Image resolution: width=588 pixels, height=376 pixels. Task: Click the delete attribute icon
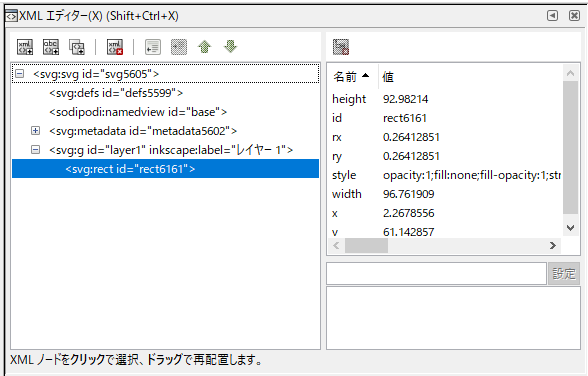[341, 47]
